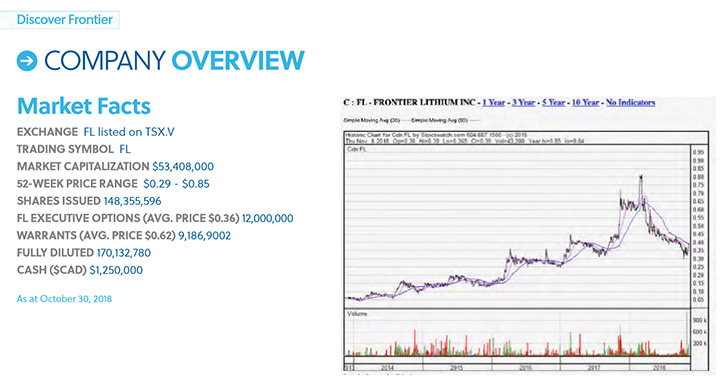Click the Company Overview heading
Screen dimensions: 725x383
[x=174, y=61]
